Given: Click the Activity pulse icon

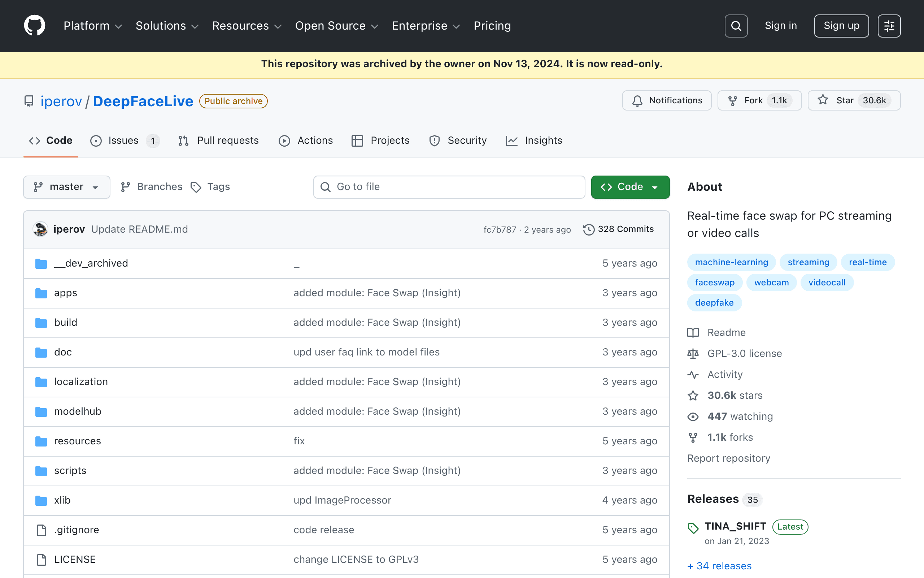Looking at the screenshot, I should [693, 375].
